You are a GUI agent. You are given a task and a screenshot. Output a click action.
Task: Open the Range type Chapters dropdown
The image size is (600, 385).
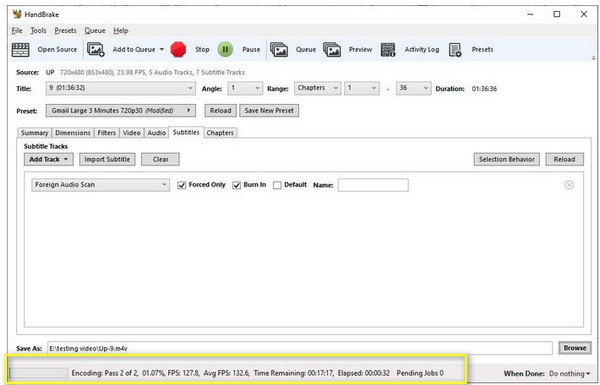click(317, 88)
